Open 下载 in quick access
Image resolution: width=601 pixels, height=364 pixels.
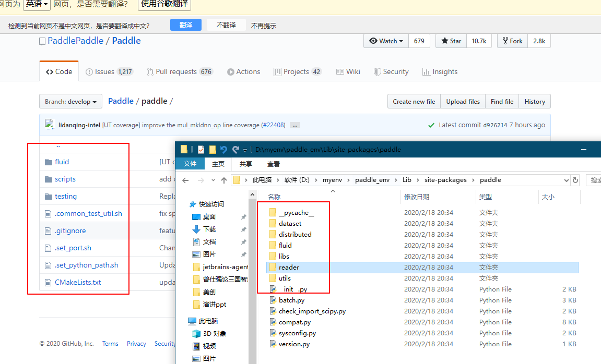(209, 229)
